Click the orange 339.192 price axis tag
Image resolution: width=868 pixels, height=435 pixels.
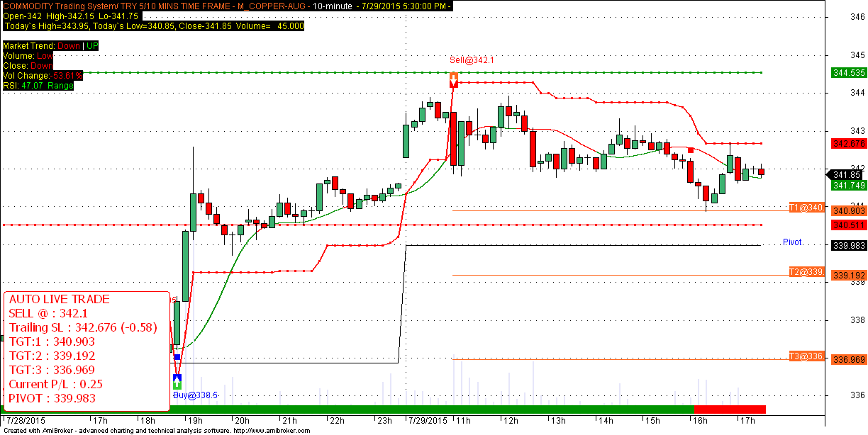click(847, 275)
